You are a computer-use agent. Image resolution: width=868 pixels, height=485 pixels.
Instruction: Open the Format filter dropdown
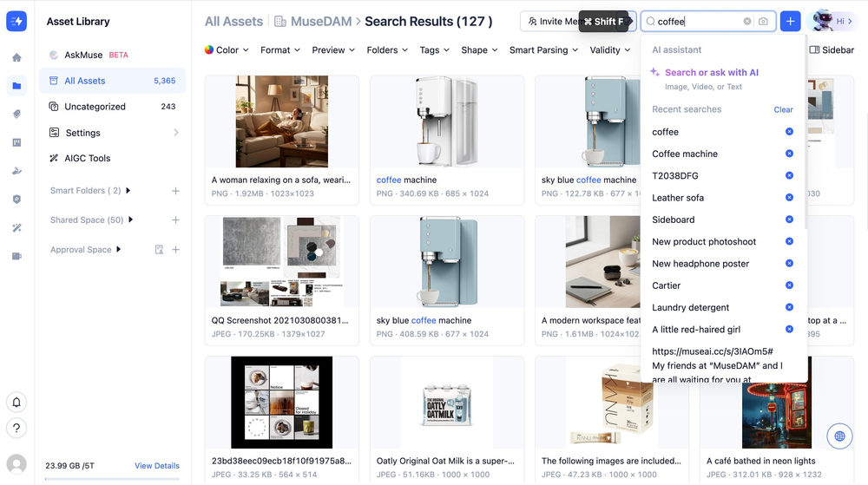280,49
